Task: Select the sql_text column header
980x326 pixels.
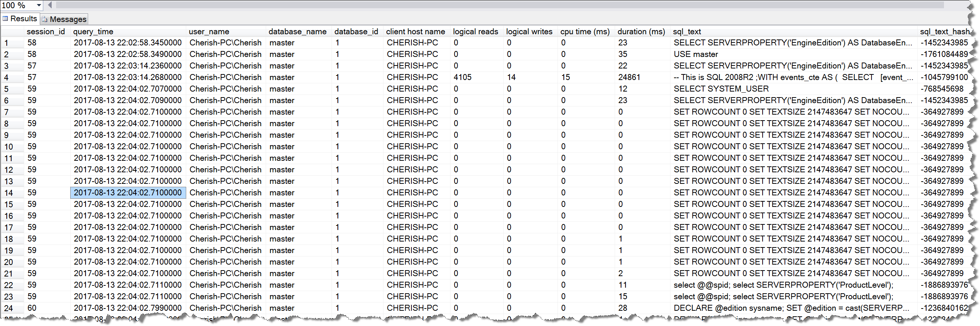Action: (793, 32)
